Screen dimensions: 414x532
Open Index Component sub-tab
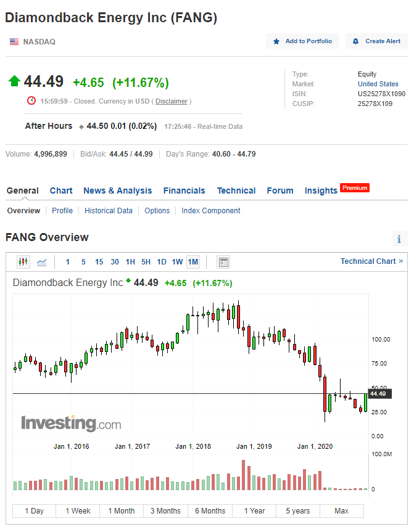click(210, 211)
